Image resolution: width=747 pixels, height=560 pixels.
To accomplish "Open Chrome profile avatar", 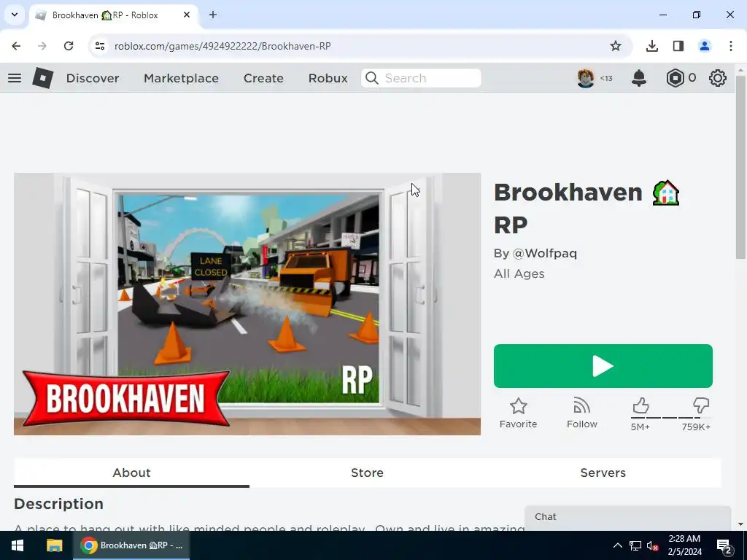I will tap(704, 46).
